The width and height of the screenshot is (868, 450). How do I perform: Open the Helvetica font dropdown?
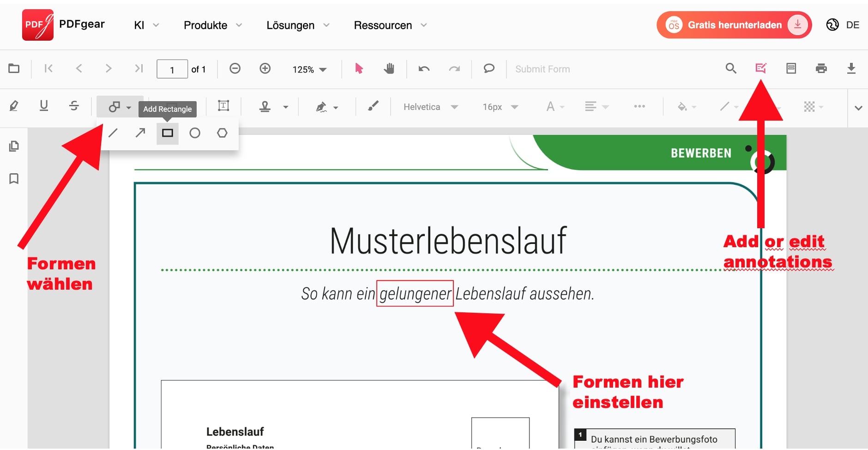pyautogui.click(x=429, y=107)
